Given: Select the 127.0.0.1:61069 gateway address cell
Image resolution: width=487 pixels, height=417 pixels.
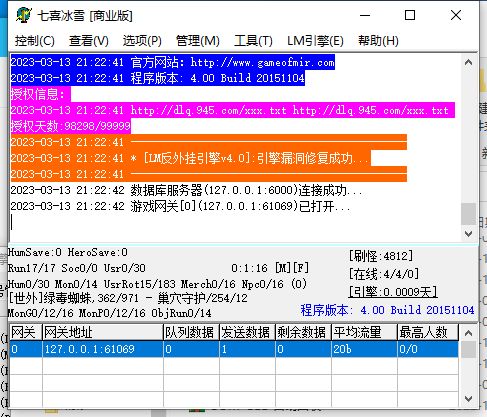Looking at the screenshot, I should point(103,349).
